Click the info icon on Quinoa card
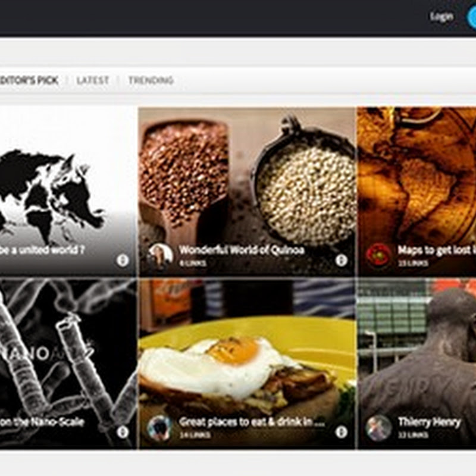476x476 pixels. point(341,260)
